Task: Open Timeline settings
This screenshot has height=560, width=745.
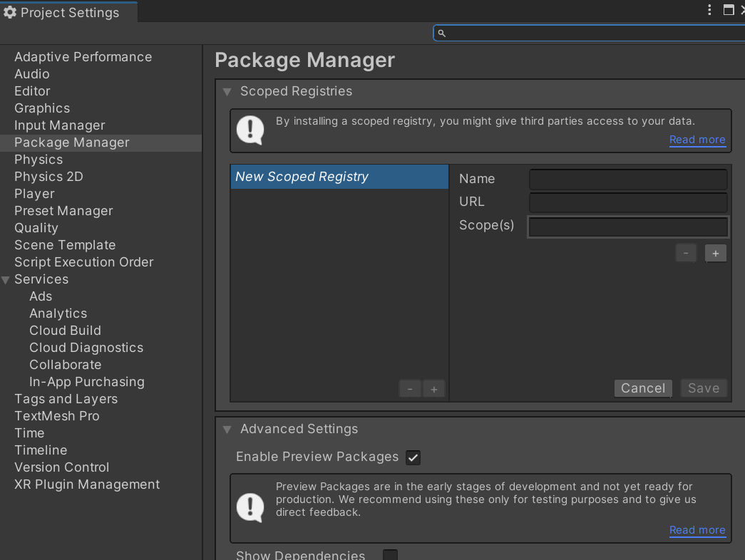Action: point(41,450)
